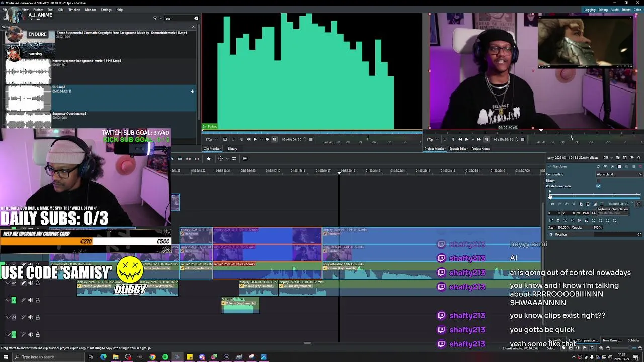The width and height of the screenshot is (644, 362).
Task: Open bin filter dropdown arrow
Action: 160,18
